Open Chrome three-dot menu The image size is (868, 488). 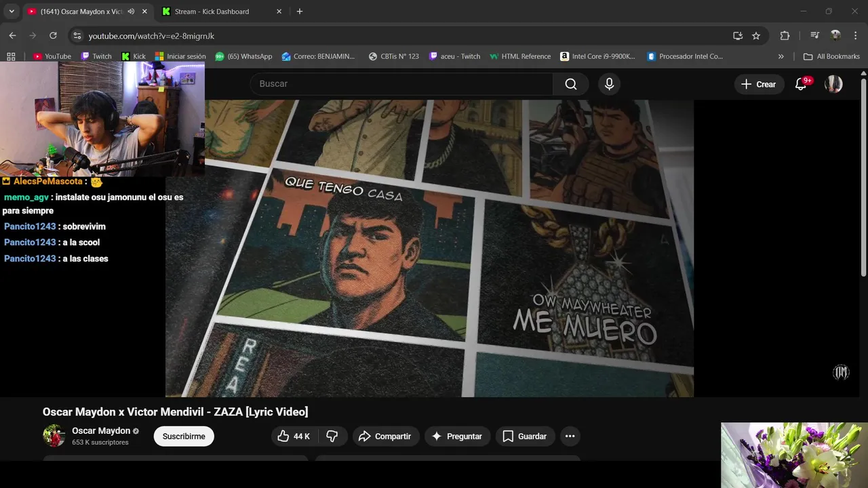[x=854, y=36]
